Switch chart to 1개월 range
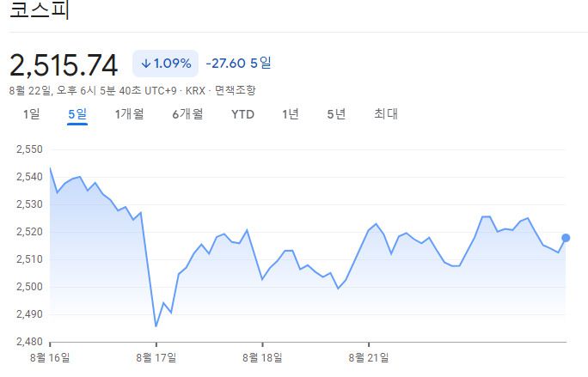 [x=129, y=114]
